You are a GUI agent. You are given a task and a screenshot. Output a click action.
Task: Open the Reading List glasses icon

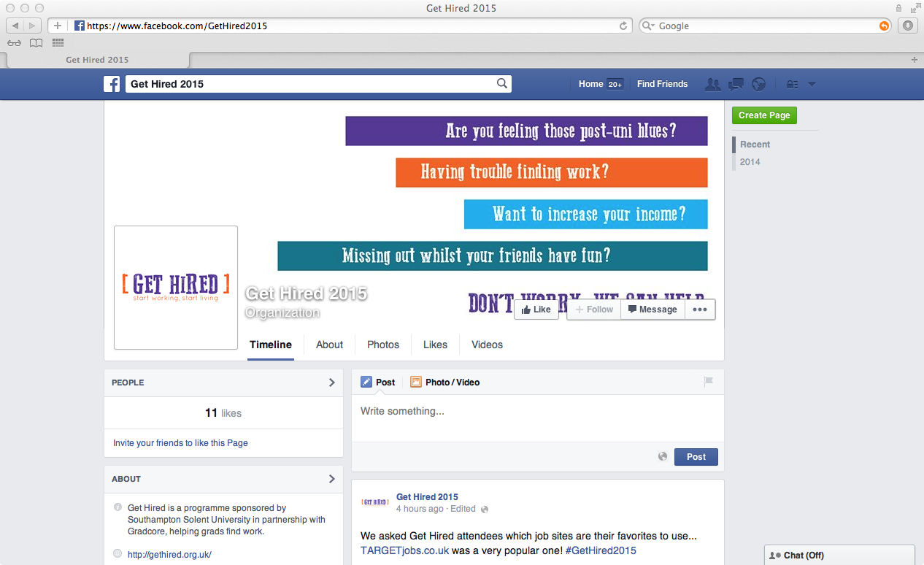click(x=14, y=43)
